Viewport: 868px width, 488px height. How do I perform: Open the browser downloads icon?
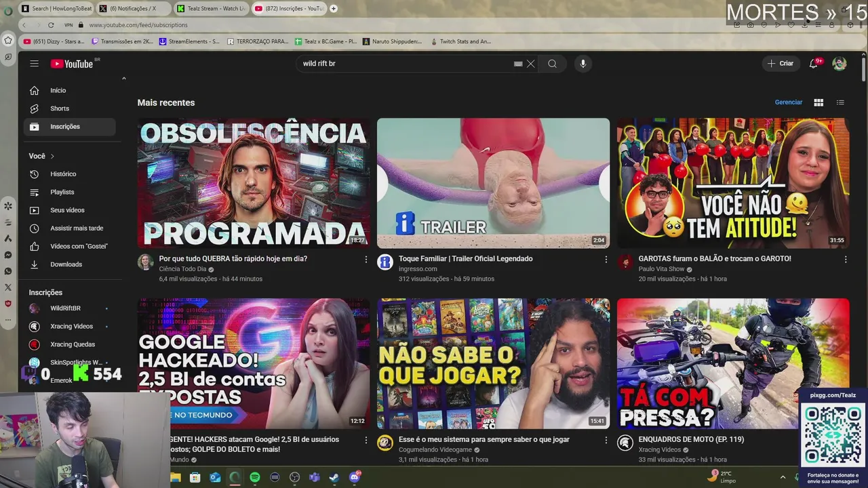(805, 25)
